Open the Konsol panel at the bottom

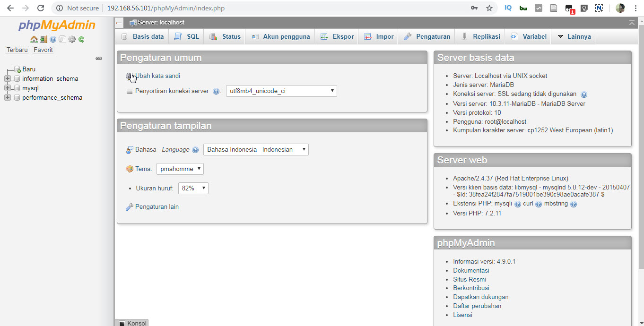(x=131, y=323)
